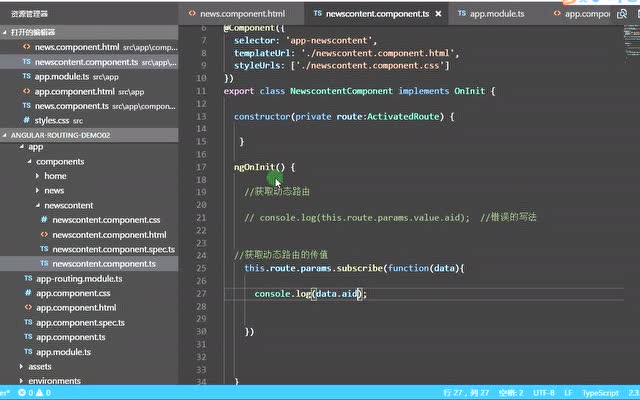Viewport: 640px width, 400px height.
Task: Click on NewscontentComponent class name
Action: [341, 91]
